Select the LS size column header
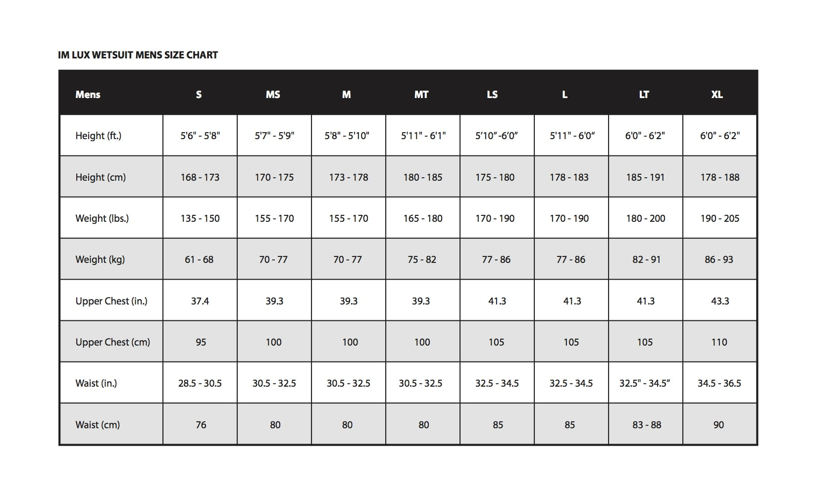This screenshot has width=817, height=504. (492, 95)
